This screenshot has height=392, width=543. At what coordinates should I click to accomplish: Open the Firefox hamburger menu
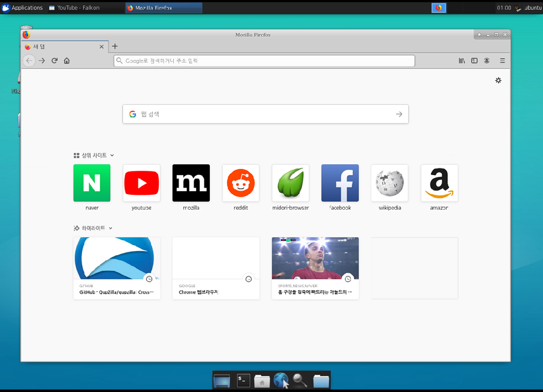click(502, 61)
